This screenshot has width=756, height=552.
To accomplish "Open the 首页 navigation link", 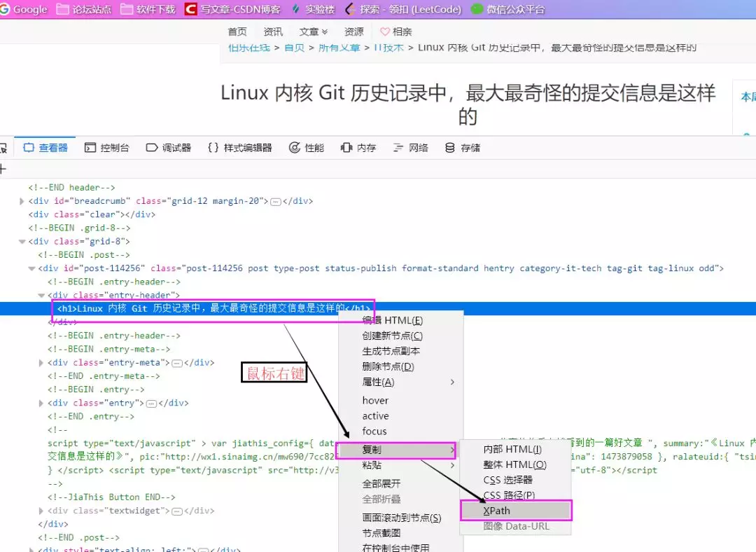I will (x=237, y=31).
